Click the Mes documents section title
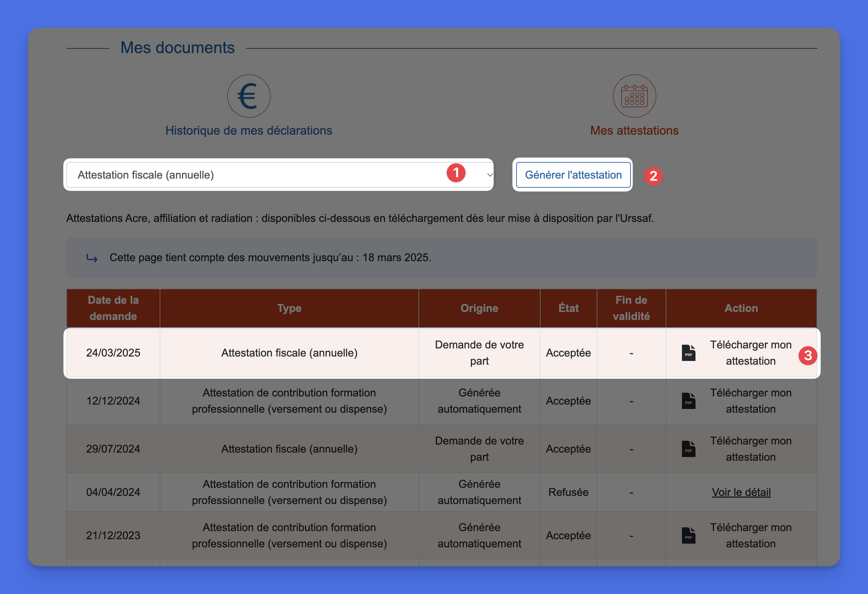The height and width of the screenshot is (594, 868). click(x=178, y=47)
